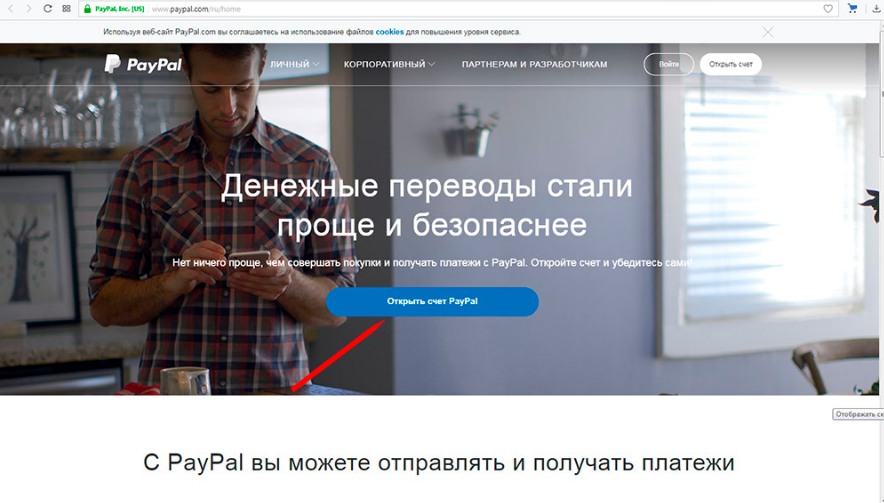Click the white Открыть счет header button
Image resolution: width=884 pixels, height=503 pixels.
click(x=731, y=64)
